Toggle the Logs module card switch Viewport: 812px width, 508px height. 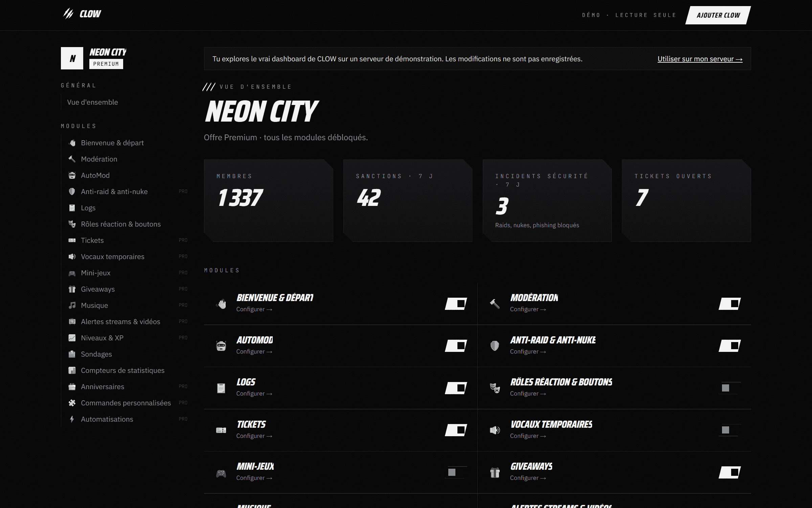tap(456, 388)
